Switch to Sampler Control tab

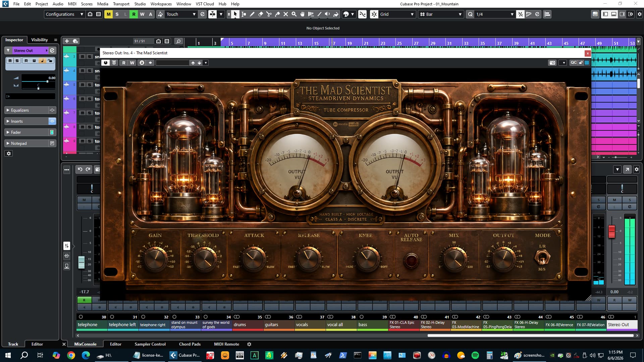pos(150,344)
